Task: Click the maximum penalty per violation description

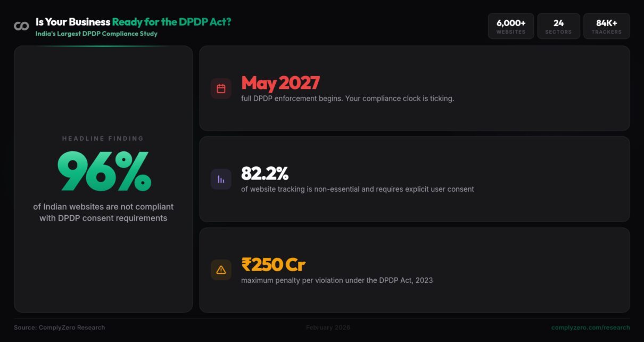Action: point(337,280)
